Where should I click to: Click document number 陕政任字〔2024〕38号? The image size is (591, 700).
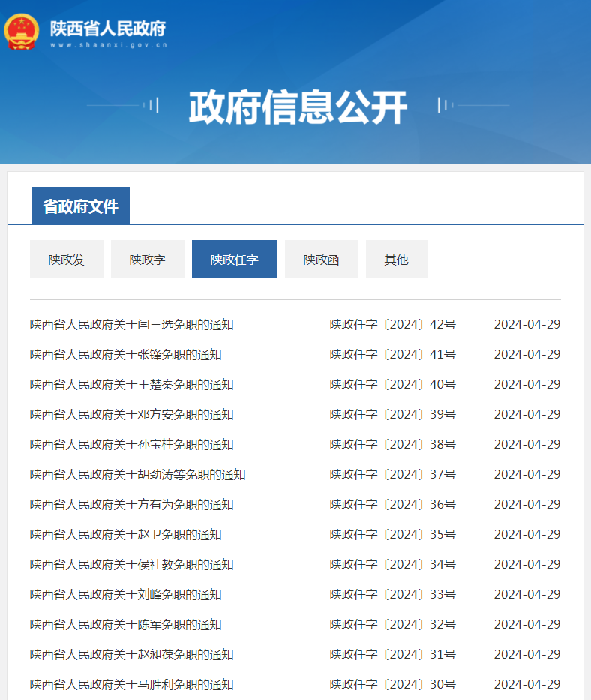pos(393,445)
